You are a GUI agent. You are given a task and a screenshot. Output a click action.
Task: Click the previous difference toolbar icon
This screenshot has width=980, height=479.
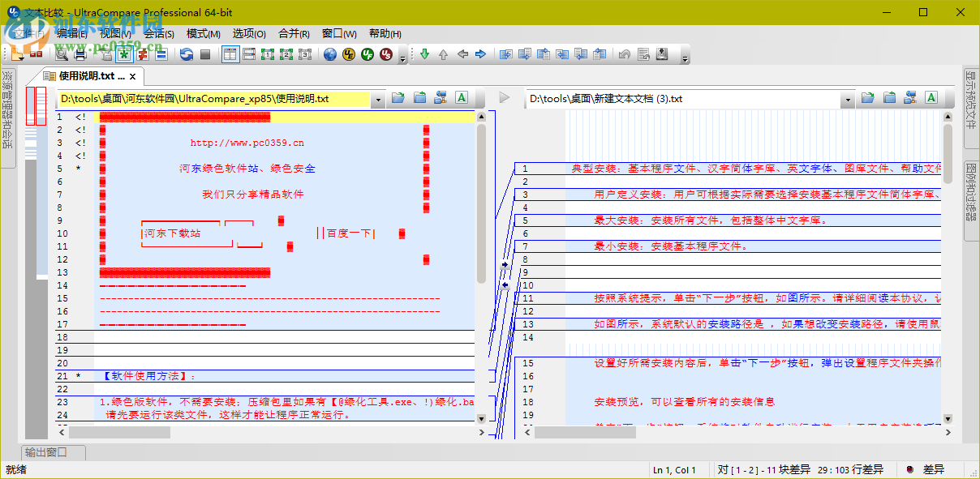443,55
